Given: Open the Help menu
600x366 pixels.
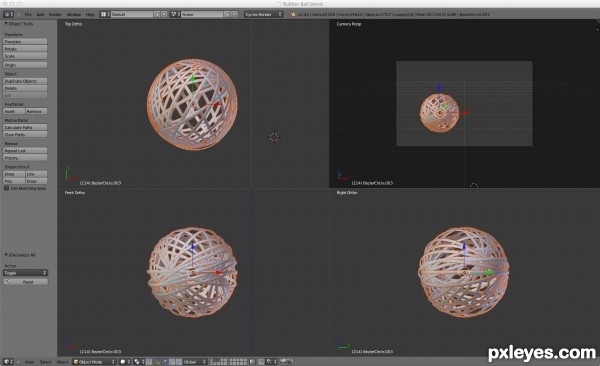Looking at the screenshot, I should pyautogui.click(x=90, y=15).
